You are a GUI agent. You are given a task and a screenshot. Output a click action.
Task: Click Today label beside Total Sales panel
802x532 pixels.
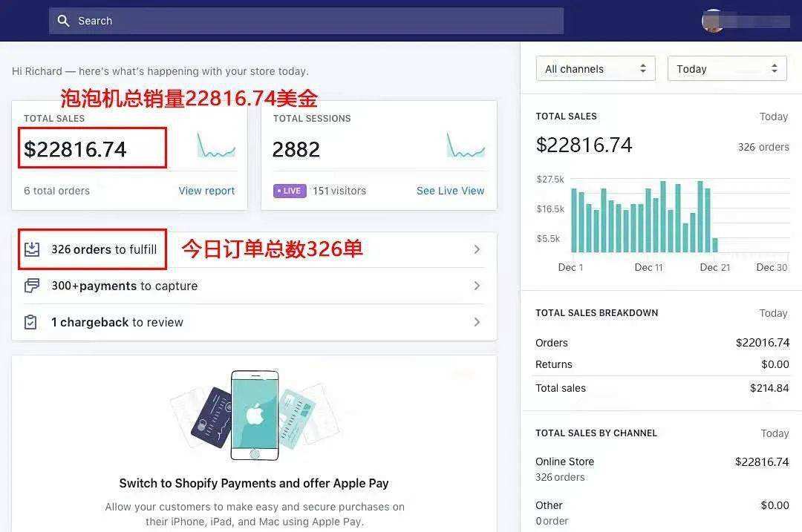[x=773, y=116]
